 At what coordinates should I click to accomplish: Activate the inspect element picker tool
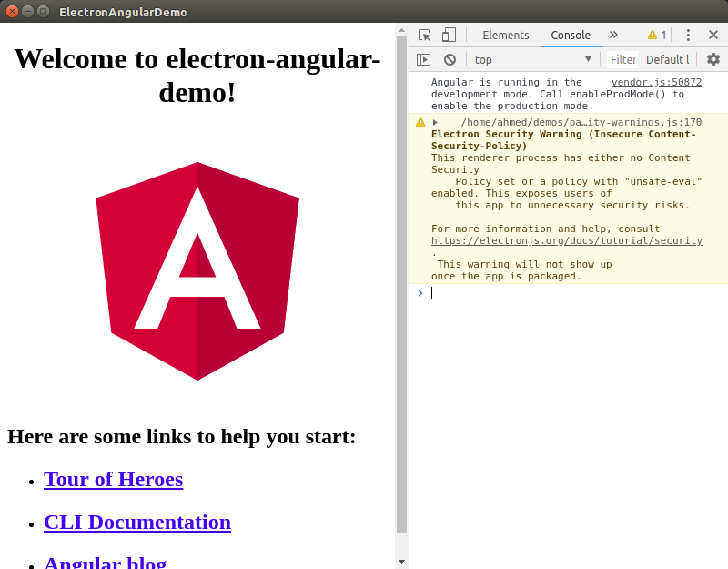click(424, 36)
